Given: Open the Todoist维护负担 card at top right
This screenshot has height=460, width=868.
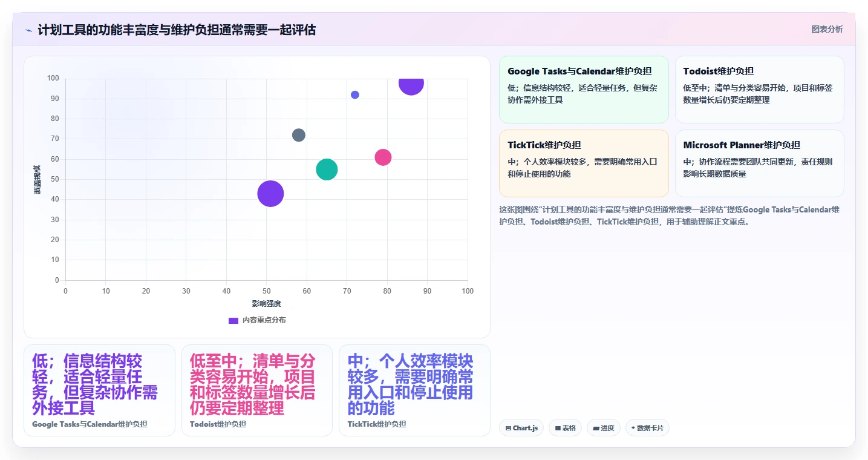Looking at the screenshot, I should tap(759, 90).
